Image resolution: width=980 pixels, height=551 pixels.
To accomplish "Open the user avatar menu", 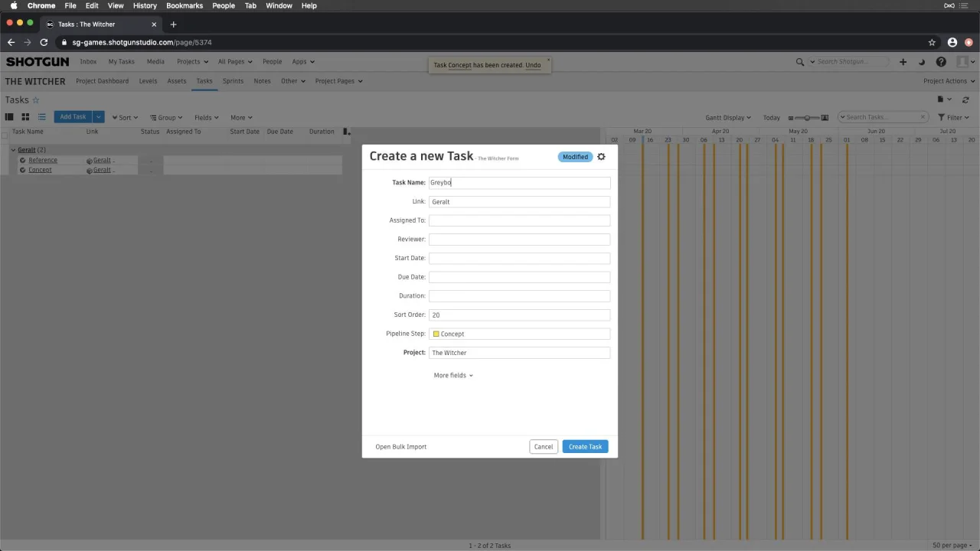I will 965,62.
